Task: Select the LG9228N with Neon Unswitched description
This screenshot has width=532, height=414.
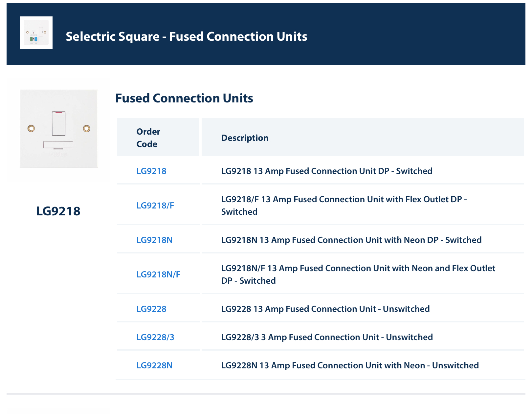Action: coord(350,365)
